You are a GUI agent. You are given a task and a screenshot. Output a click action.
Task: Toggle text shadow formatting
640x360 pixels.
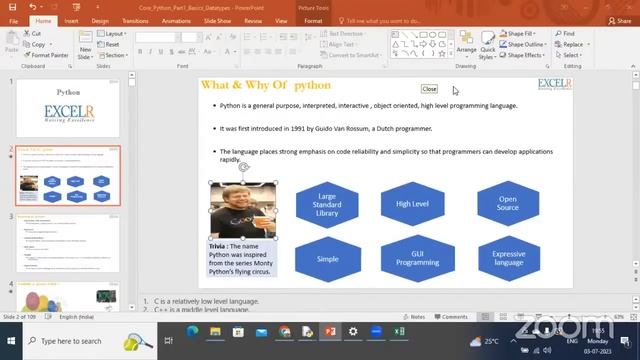click(171, 52)
